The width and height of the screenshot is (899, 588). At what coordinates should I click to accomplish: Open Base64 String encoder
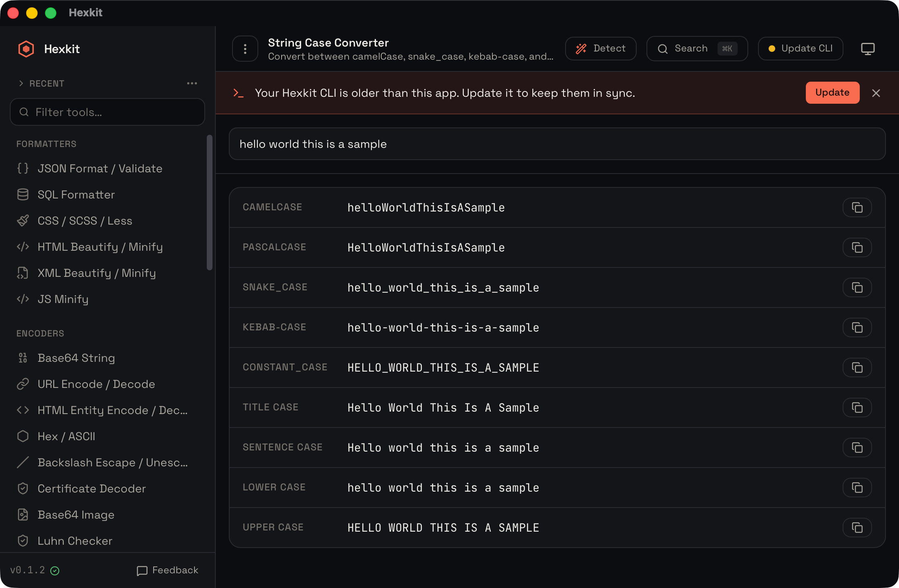point(107,358)
